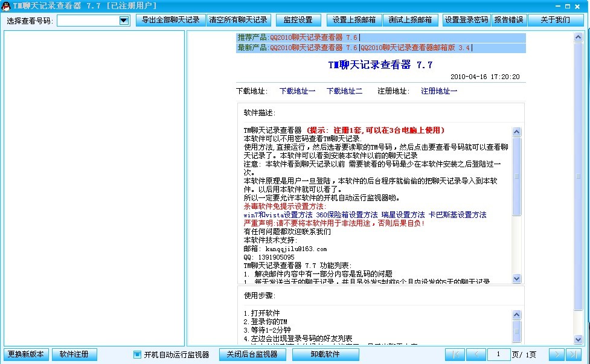Click scroll-up arrow of 使用步骤 box
The image size is (590, 364).
[516, 315]
